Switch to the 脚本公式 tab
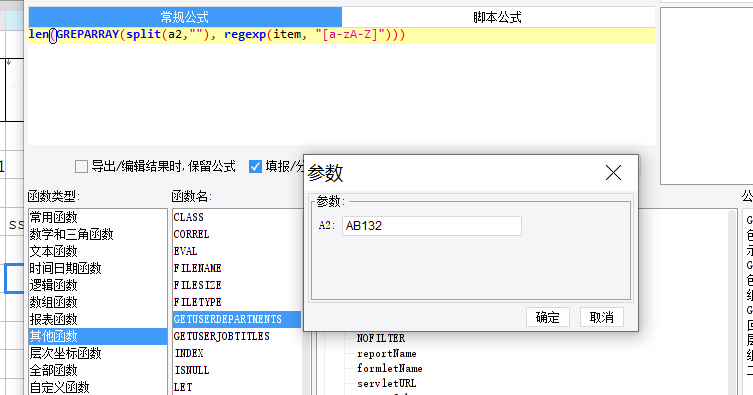Image resolution: width=753 pixels, height=395 pixels. [x=498, y=17]
